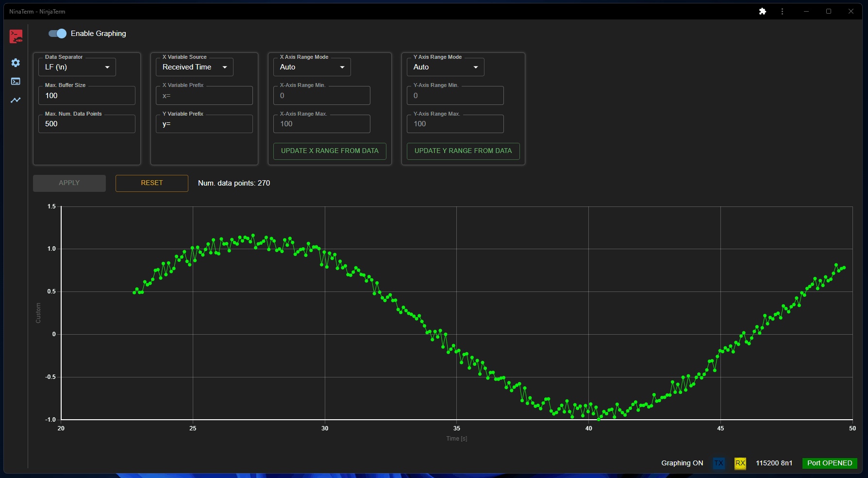Open the terminal view icon in sidebar
This screenshot has width=868, height=478.
(16, 81)
